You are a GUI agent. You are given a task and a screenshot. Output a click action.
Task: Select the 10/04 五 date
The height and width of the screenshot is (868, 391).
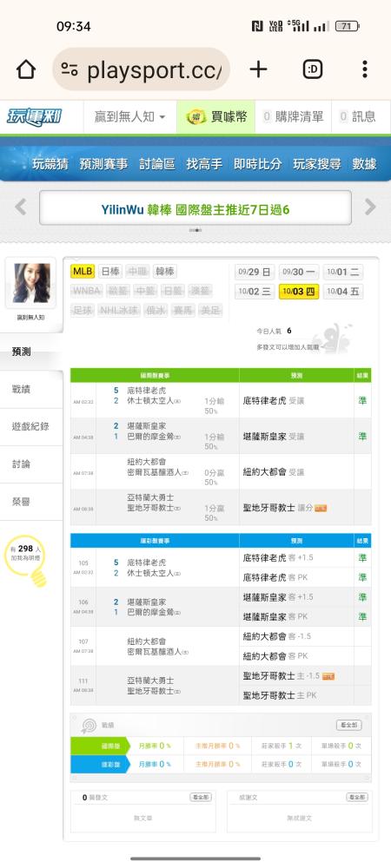pyautogui.click(x=343, y=291)
